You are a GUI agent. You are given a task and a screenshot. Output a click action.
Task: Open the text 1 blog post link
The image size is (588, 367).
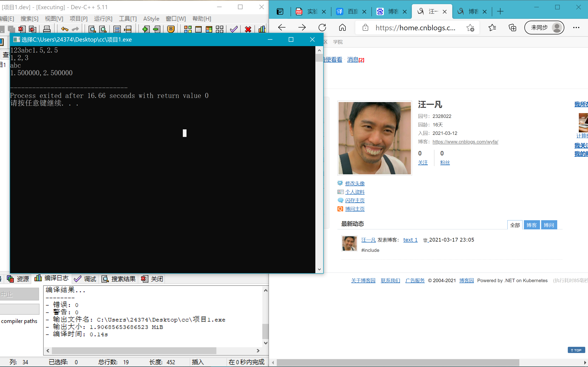tap(410, 240)
